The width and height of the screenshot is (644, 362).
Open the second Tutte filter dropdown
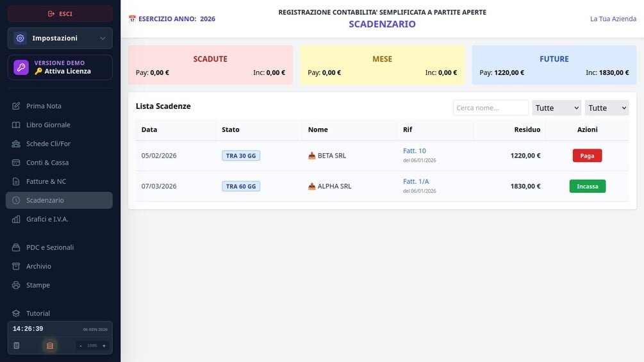(x=607, y=108)
